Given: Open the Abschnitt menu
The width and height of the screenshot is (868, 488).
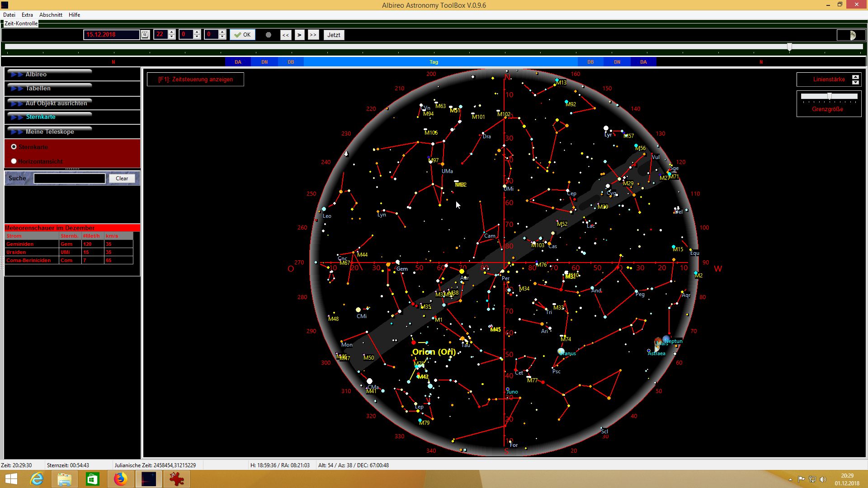Looking at the screenshot, I should click(51, 15).
